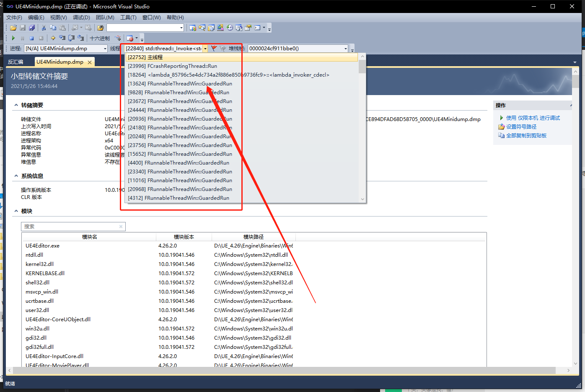Click the Redo icon in the toolbar

coord(88,28)
